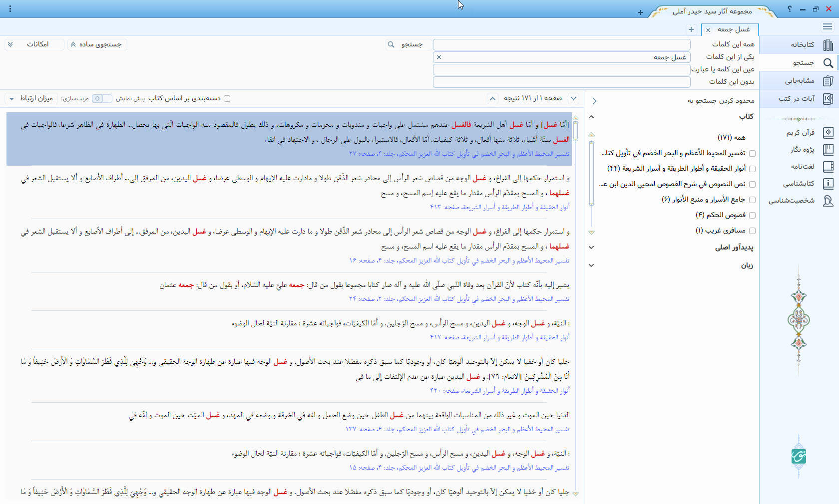Check أنوار الحقیقة book filter
This screenshot has width=839, height=504.
(x=752, y=169)
